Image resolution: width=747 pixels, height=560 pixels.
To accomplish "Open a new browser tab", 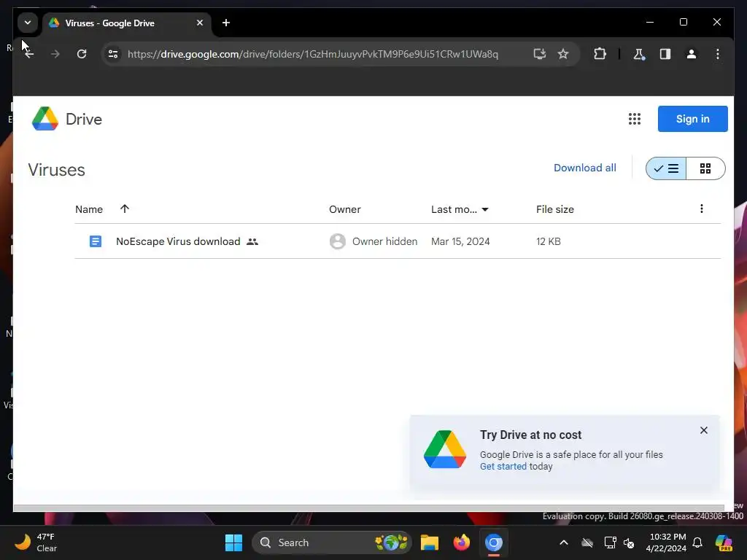I will (x=226, y=23).
